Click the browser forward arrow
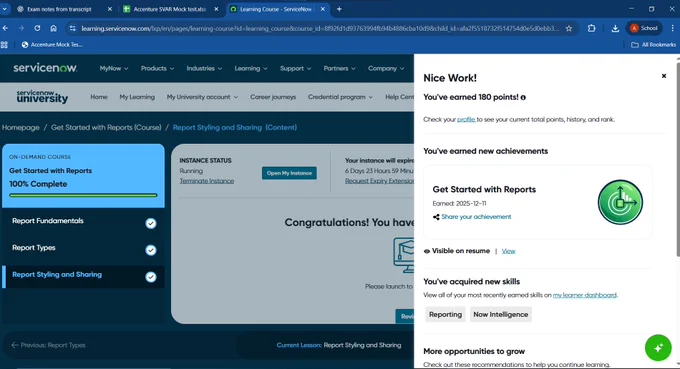This screenshot has height=369, width=680. click(x=21, y=28)
